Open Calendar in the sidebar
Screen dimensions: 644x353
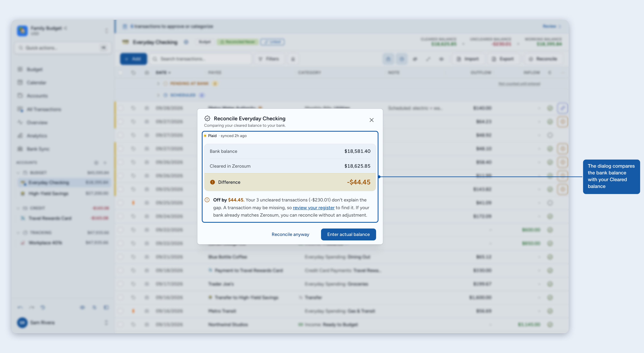(x=62, y=82)
